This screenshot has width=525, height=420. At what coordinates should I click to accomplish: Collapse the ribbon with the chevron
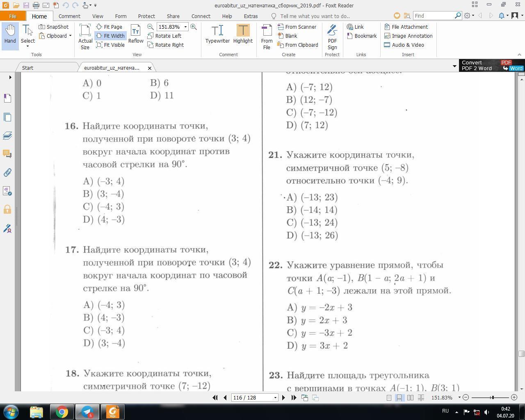(519, 55)
